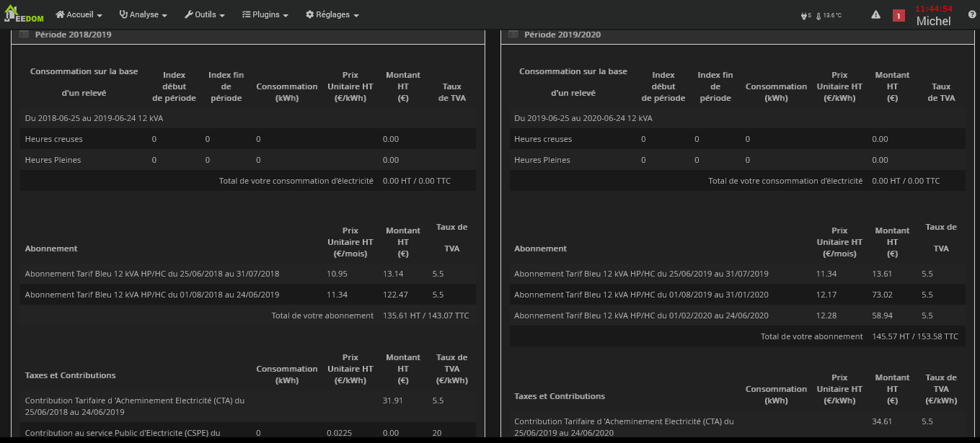Open the help question mark icon
This screenshot has height=443, width=980.
click(x=972, y=14)
